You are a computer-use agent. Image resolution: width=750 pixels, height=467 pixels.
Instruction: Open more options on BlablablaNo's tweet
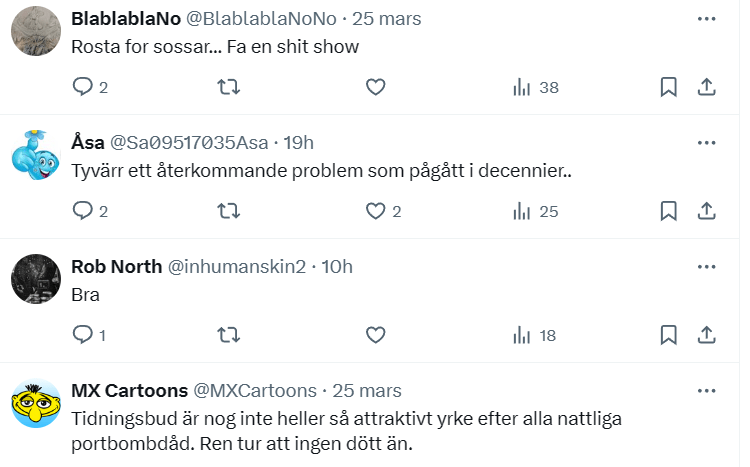(706, 19)
